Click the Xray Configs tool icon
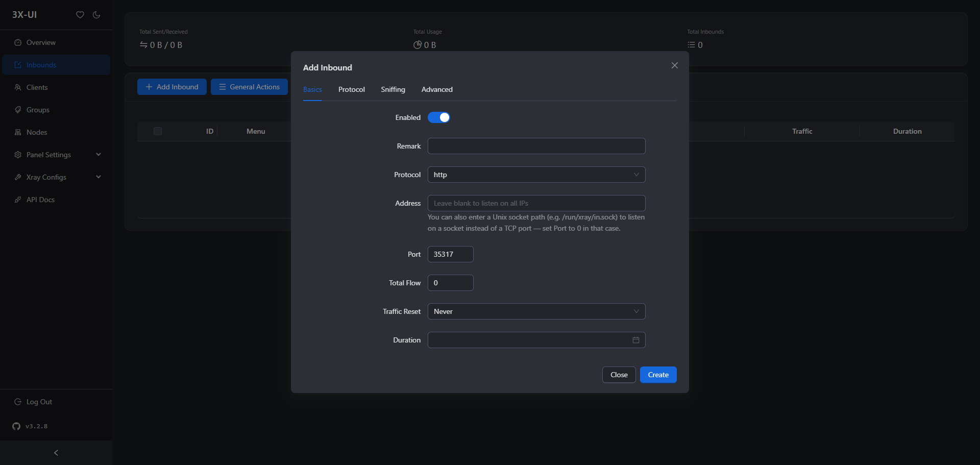The height and width of the screenshot is (465, 980). click(18, 177)
